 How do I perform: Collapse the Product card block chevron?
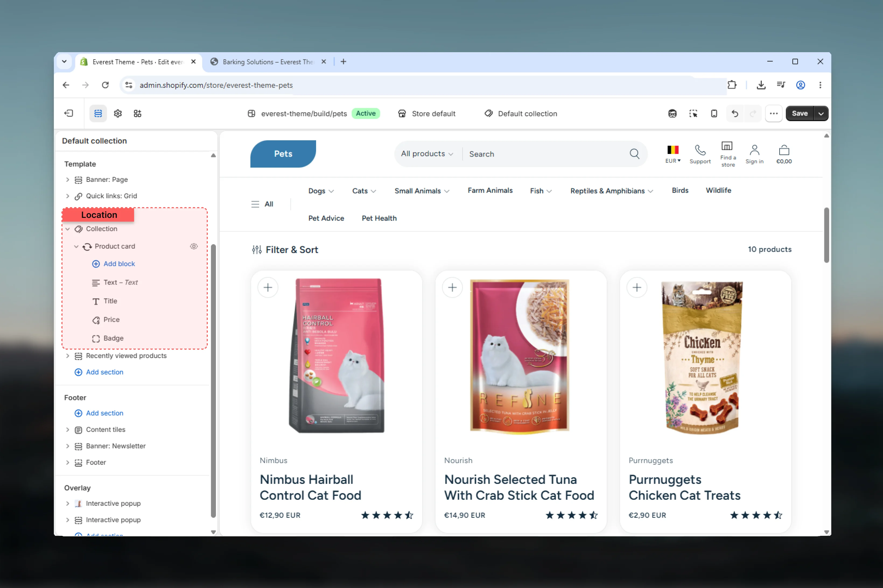point(76,246)
